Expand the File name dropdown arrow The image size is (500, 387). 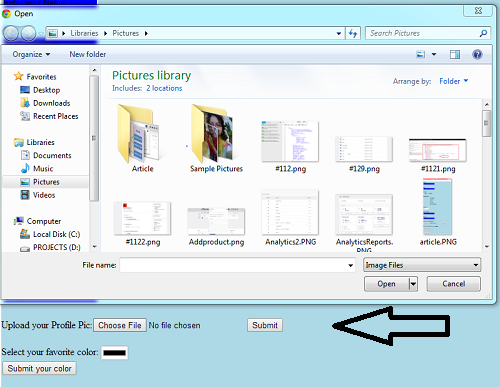[x=350, y=265]
